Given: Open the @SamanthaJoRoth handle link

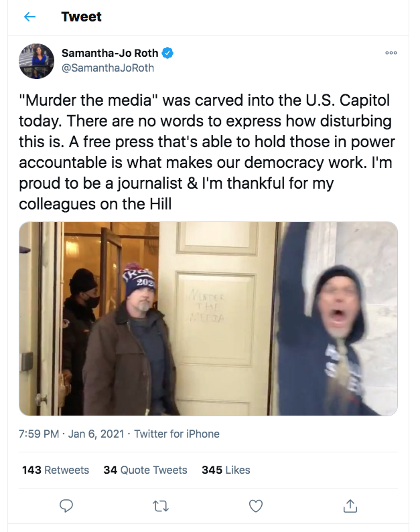Looking at the screenshot, I should tap(109, 68).
